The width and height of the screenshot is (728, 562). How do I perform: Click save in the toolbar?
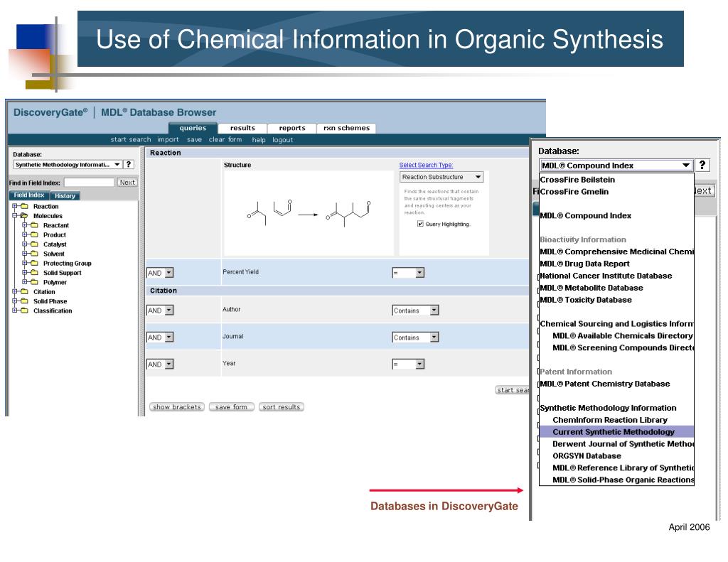195,140
